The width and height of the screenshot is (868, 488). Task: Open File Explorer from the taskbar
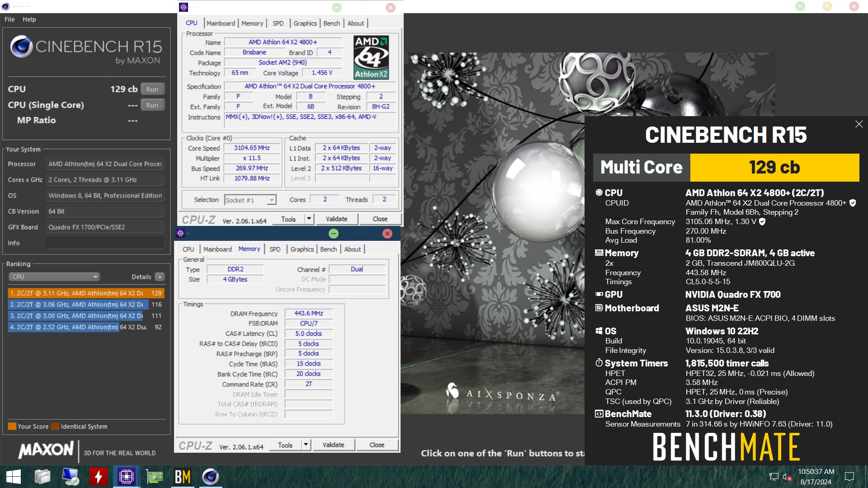(42, 477)
